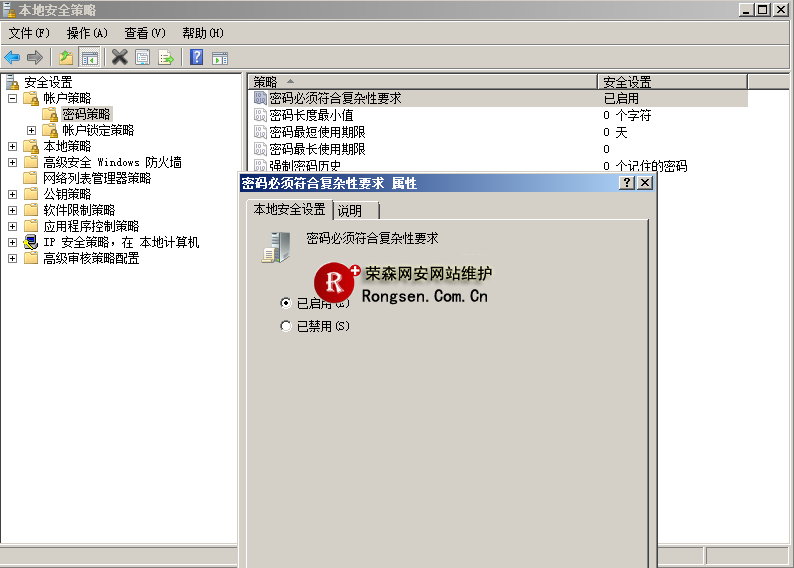Click the Export list toolbar icon
The height and width of the screenshot is (568, 794).
tap(165, 57)
